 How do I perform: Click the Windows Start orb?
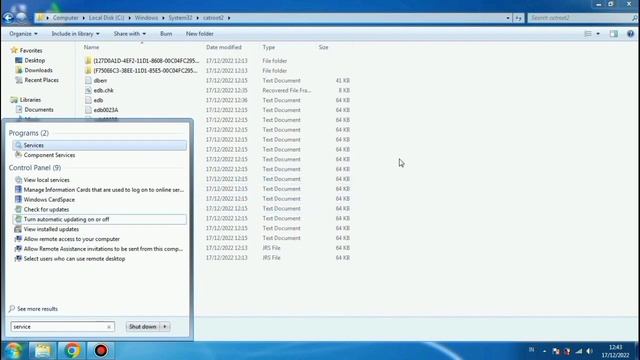13,351
